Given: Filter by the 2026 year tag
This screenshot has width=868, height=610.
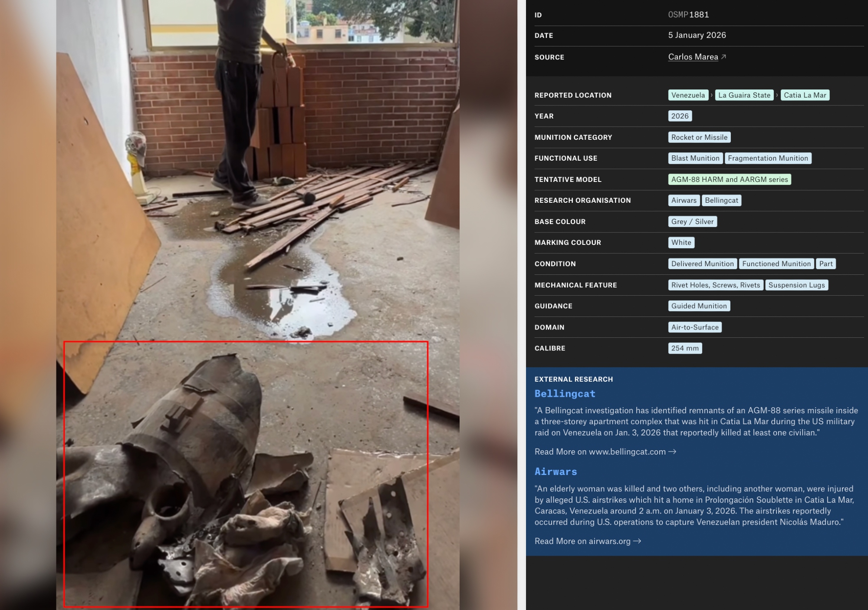Looking at the screenshot, I should [x=680, y=116].
